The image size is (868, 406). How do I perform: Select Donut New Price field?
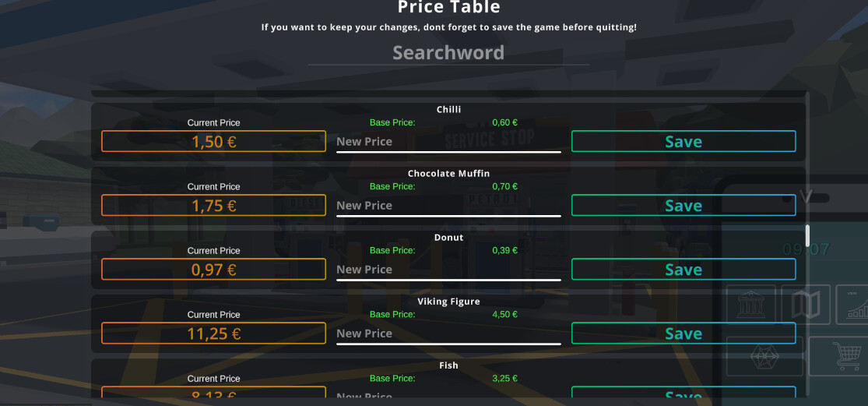[x=448, y=270]
